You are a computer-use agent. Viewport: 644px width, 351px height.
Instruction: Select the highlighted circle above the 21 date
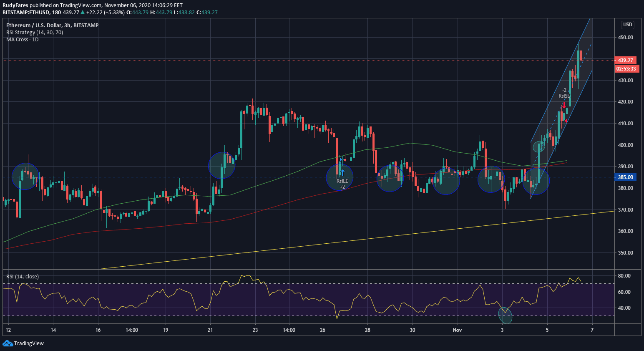coord(221,165)
